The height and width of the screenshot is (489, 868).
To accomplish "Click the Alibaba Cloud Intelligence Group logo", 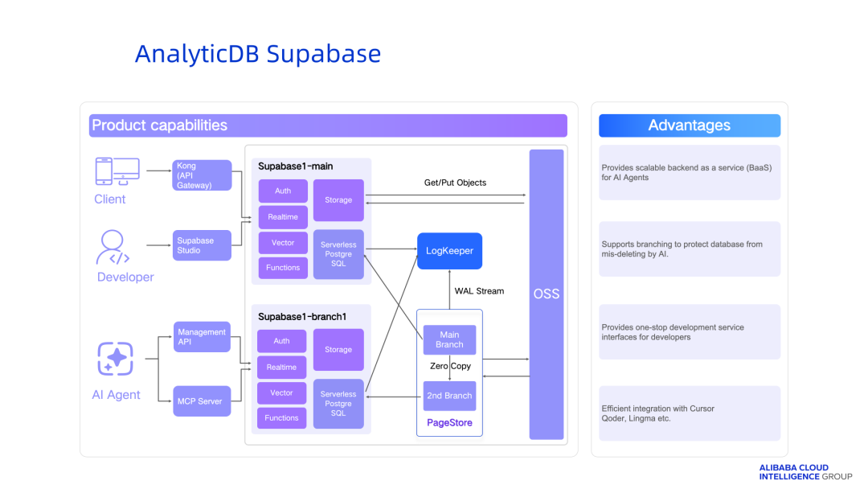I will click(805, 472).
